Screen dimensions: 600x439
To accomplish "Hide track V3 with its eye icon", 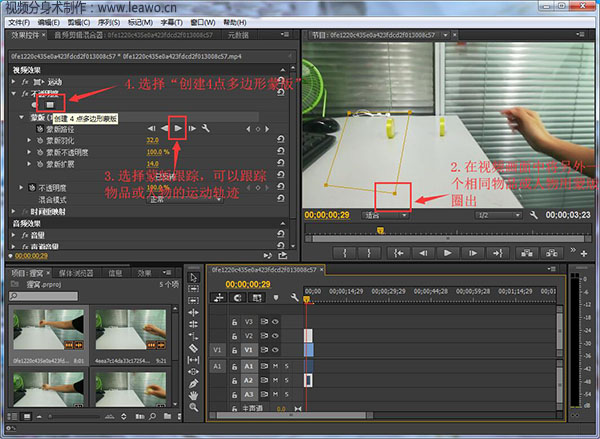I will coord(275,322).
